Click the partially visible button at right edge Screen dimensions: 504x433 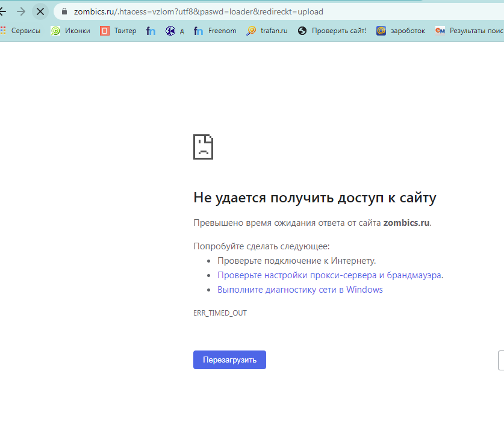click(x=501, y=360)
